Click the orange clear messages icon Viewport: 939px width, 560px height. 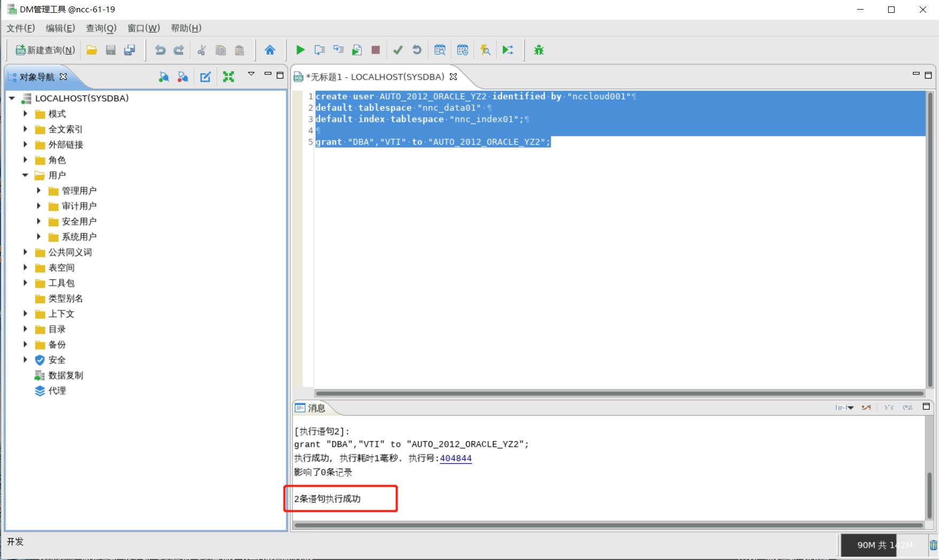pyautogui.click(x=866, y=408)
